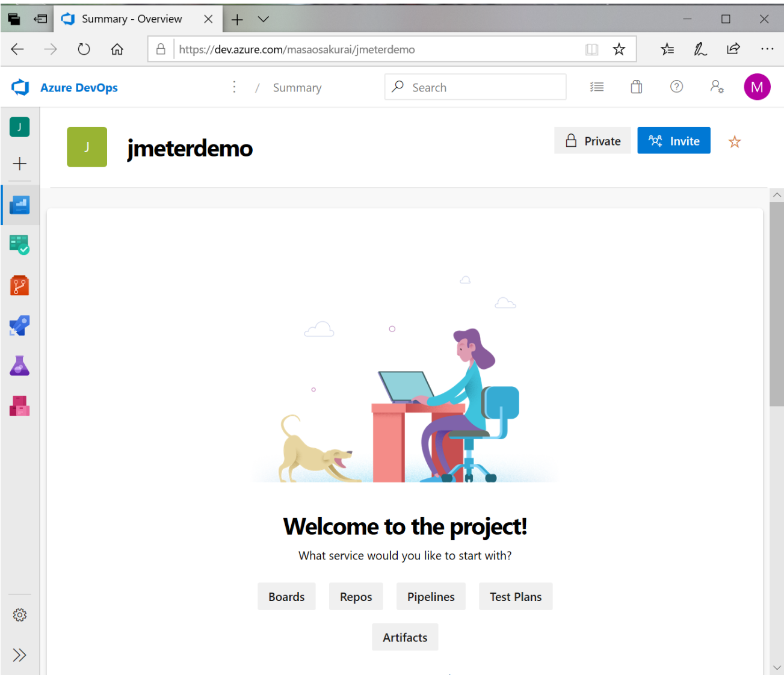Click the Search input field
Viewport: 784px width, 675px height.
(x=481, y=87)
